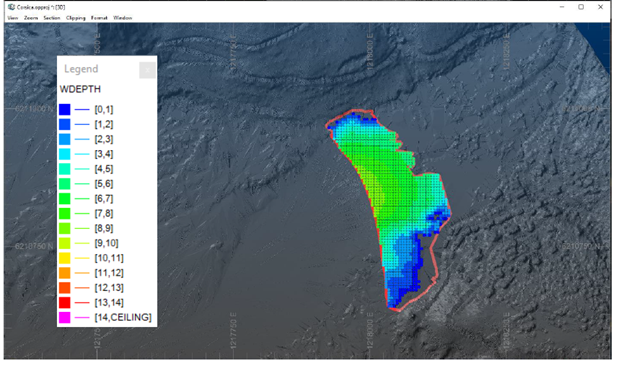The image size is (624, 366).
Task: Open the Clipping menu
Action: (76, 18)
